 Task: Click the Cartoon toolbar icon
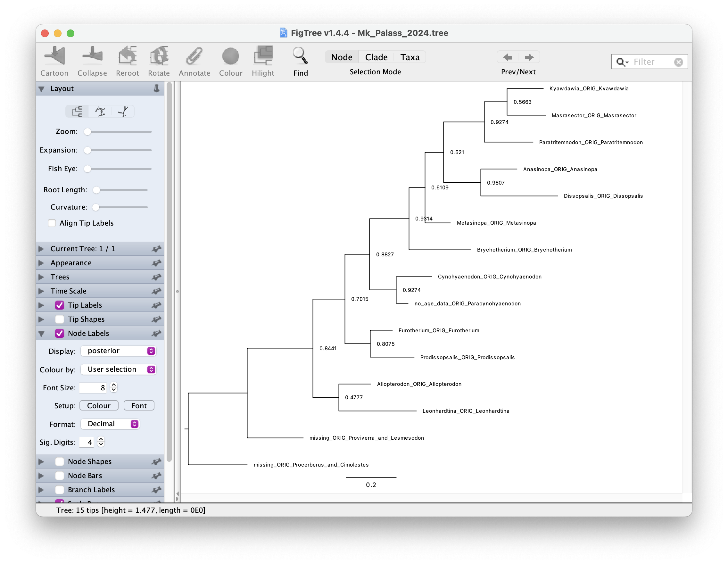pos(54,56)
